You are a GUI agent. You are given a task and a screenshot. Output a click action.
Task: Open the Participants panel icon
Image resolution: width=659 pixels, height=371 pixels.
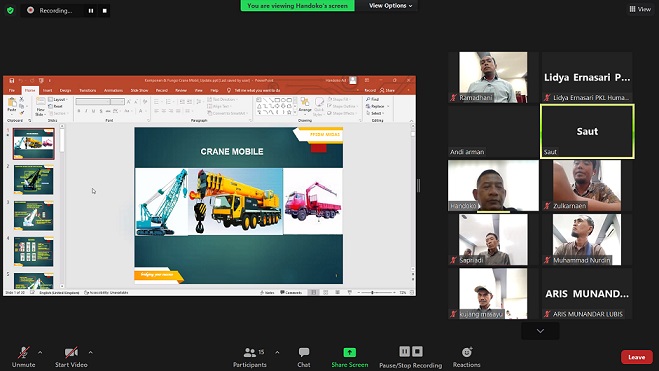[x=250, y=352]
